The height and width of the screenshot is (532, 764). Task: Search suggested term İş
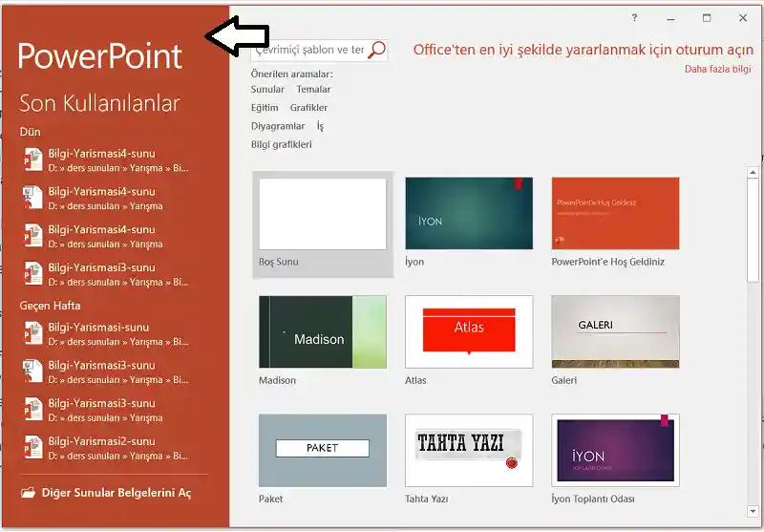click(x=320, y=126)
